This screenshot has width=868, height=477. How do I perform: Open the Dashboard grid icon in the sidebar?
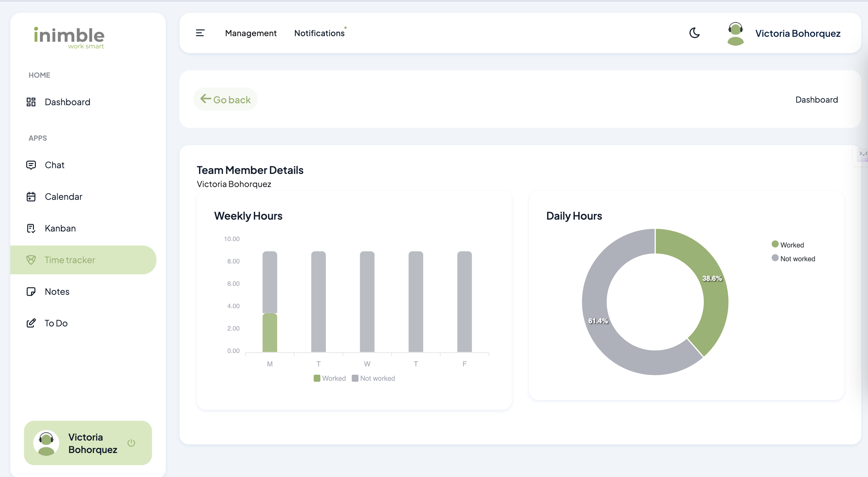(x=31, y=102)
